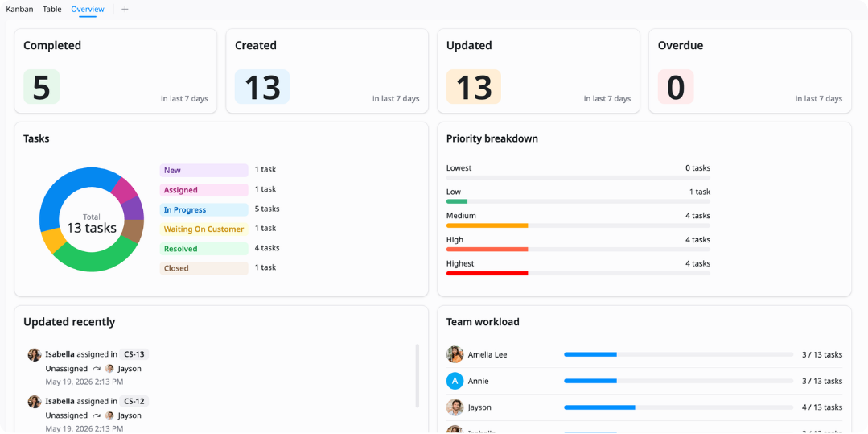Click the Highest priority red bar
The height and width of the screenshot is (434, 868).
pyautogui.click(x=487, y=273)
